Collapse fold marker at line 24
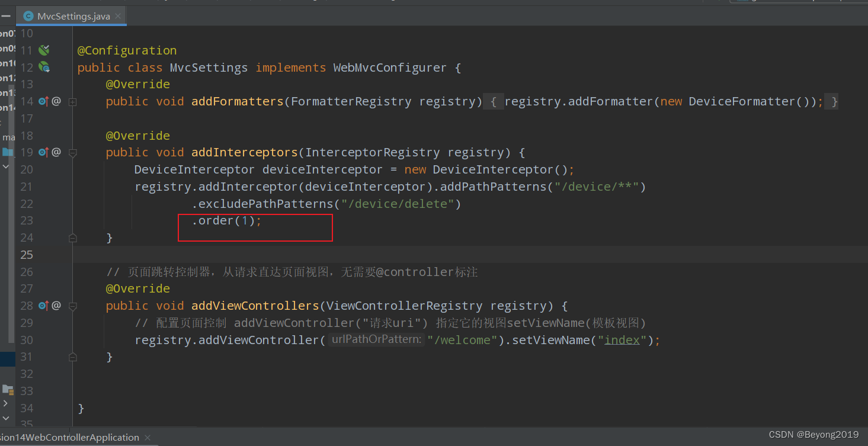Viewport: 868px width, 446px height. (x=72, y=238)
